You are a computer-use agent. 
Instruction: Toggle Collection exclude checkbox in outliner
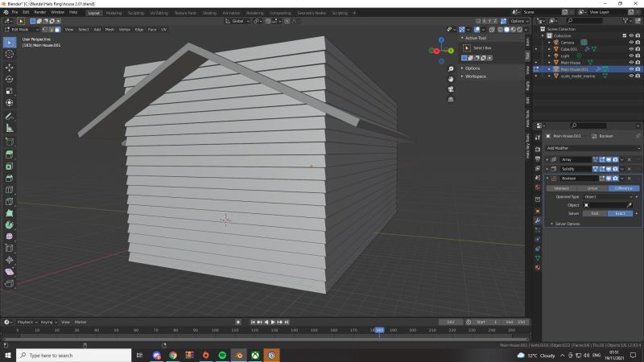(625, 35)
